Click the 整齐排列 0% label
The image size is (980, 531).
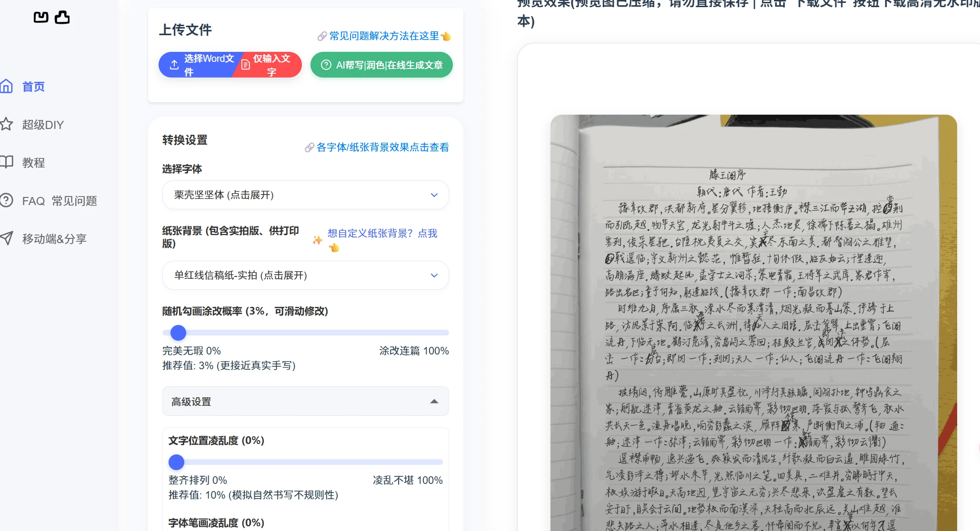tap(198, 480)
